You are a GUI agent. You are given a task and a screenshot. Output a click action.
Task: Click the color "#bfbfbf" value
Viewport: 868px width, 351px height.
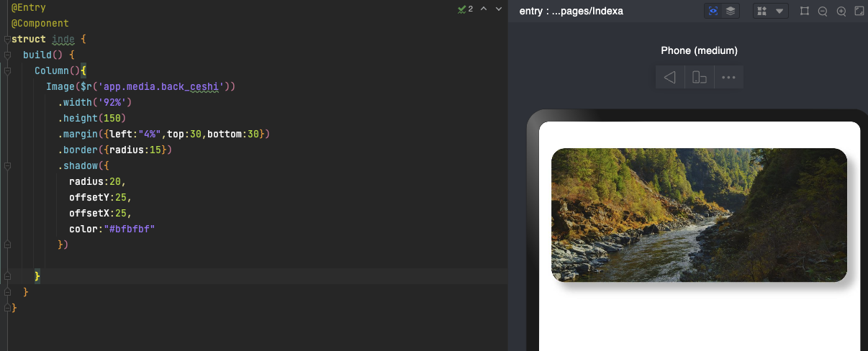coord(130,229)
